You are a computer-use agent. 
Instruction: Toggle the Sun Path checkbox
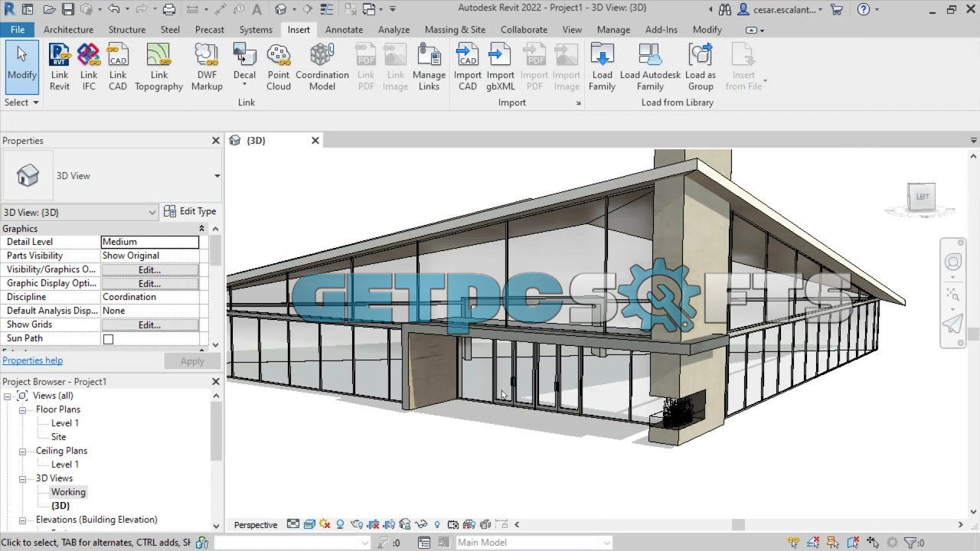click(108, 339)
